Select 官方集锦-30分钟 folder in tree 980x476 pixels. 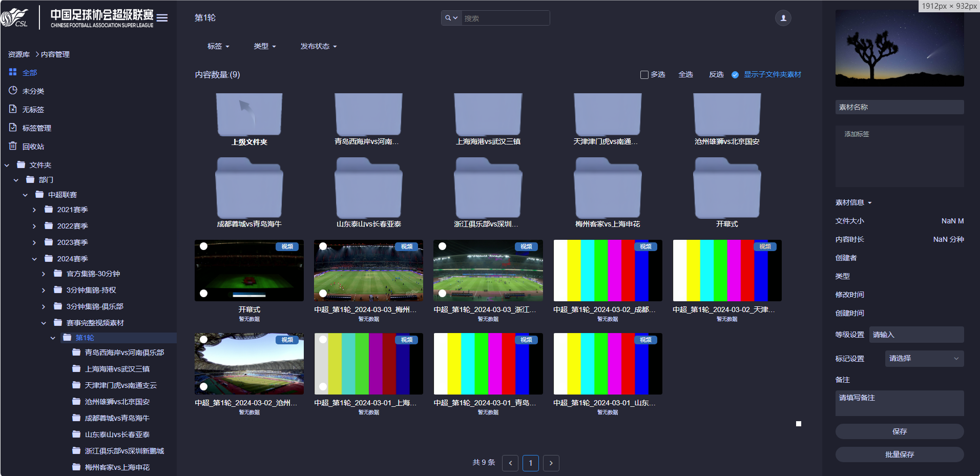tap(93, 274)
